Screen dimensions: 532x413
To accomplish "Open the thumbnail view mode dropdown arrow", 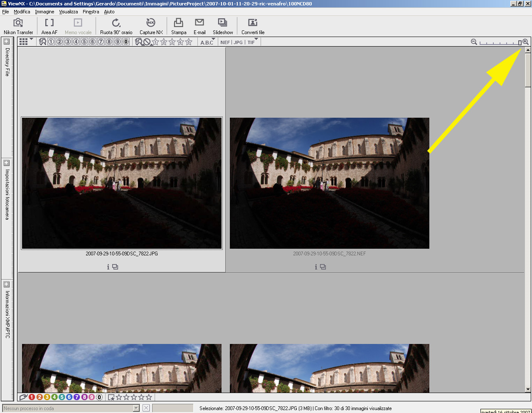I will (32, 40).
